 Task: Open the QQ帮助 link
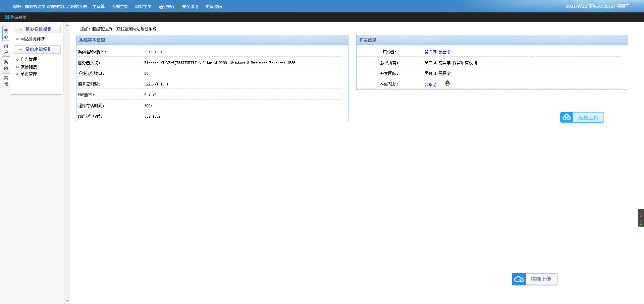tap(430, 84)
